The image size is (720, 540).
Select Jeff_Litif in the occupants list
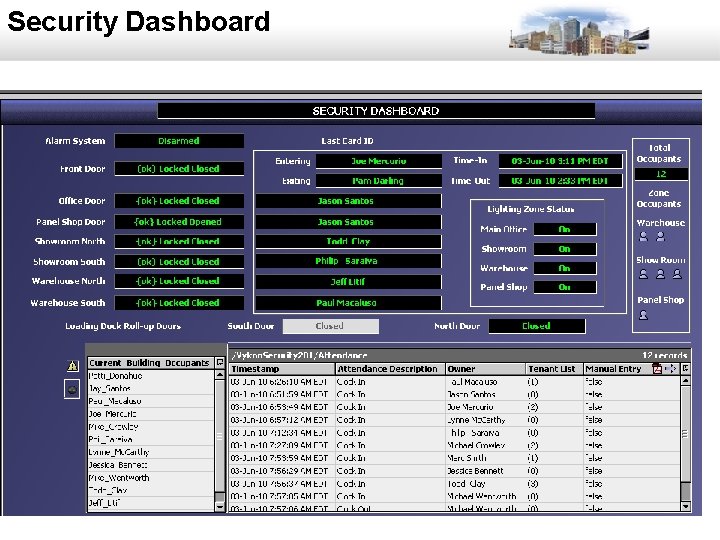point(151,503)
